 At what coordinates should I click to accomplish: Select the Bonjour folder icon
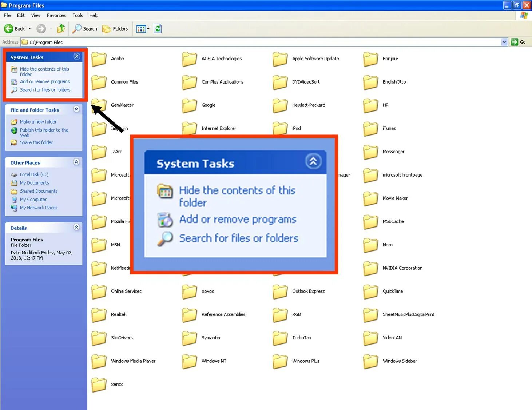click(371, 59)
